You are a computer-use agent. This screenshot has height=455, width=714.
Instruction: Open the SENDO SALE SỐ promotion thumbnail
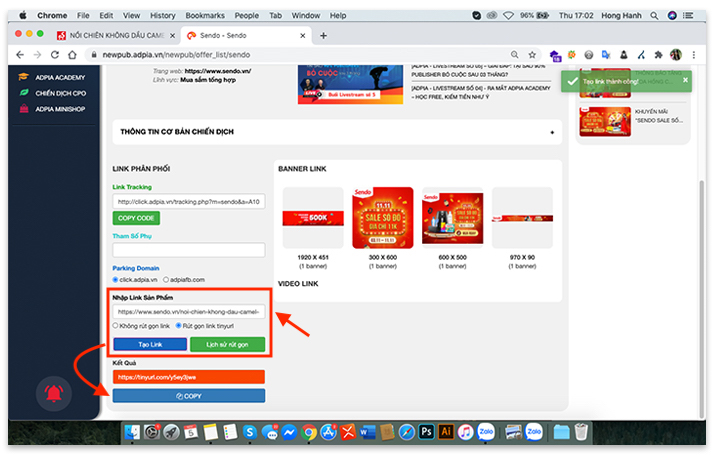coord(605,122)
